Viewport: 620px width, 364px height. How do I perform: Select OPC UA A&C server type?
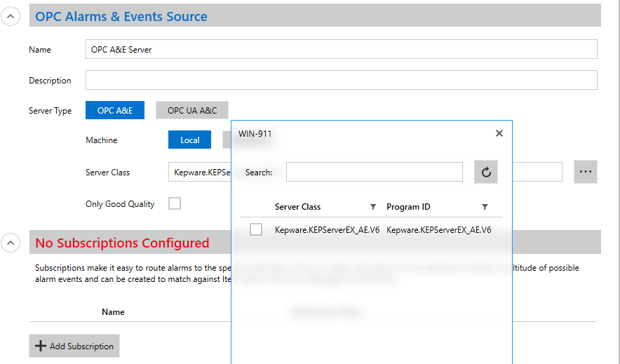point(192,110)
